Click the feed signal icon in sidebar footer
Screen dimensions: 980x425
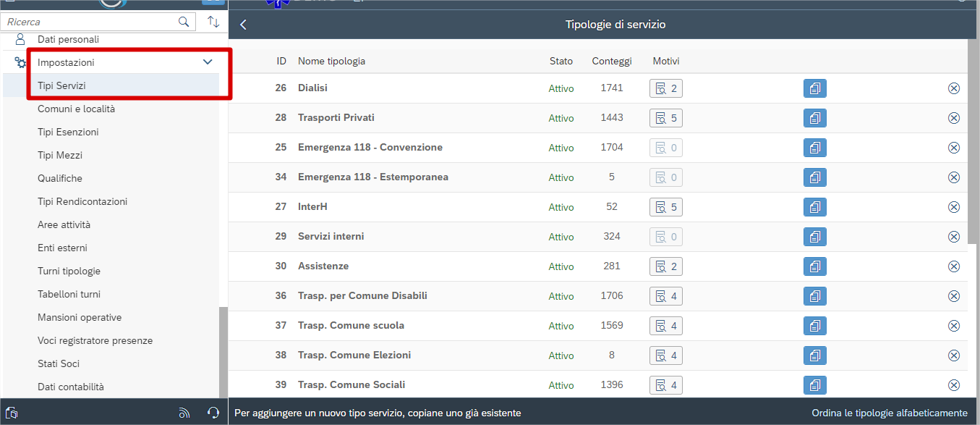(x=184, y=413)
